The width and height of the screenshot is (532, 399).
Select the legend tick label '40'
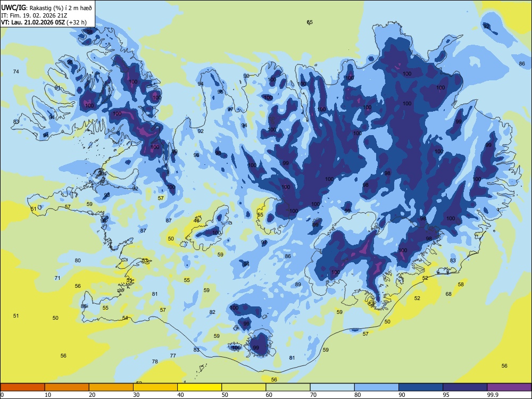[180, 395]
